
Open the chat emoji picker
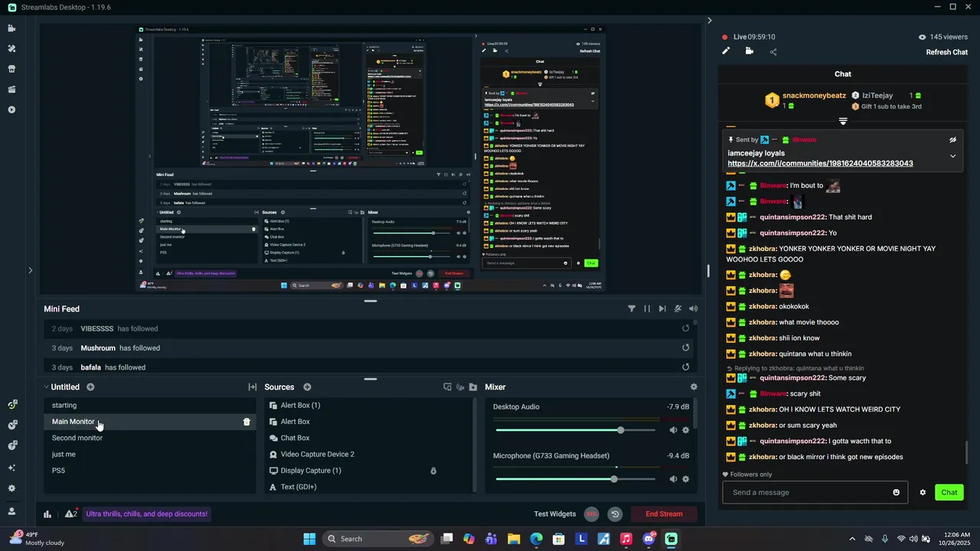(x=897, y=492)
